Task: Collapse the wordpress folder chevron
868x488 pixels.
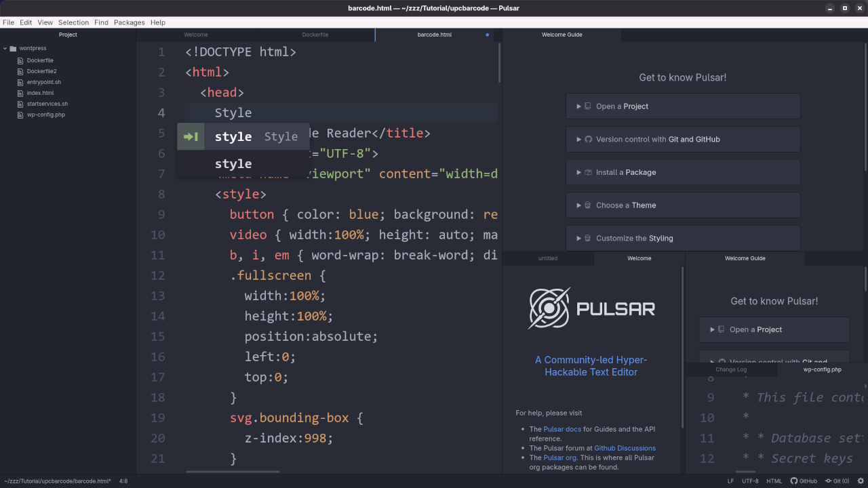Action: [5, 49]
